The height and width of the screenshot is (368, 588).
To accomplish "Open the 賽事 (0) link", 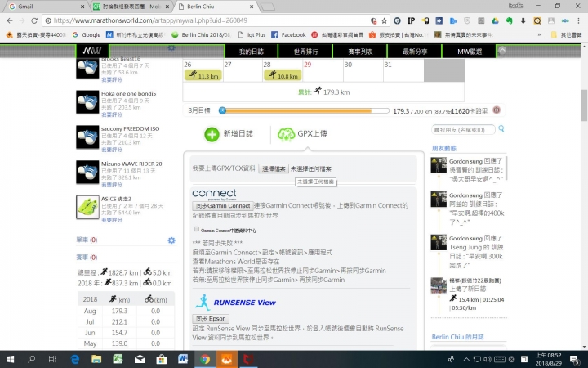I will click(87, 258).
